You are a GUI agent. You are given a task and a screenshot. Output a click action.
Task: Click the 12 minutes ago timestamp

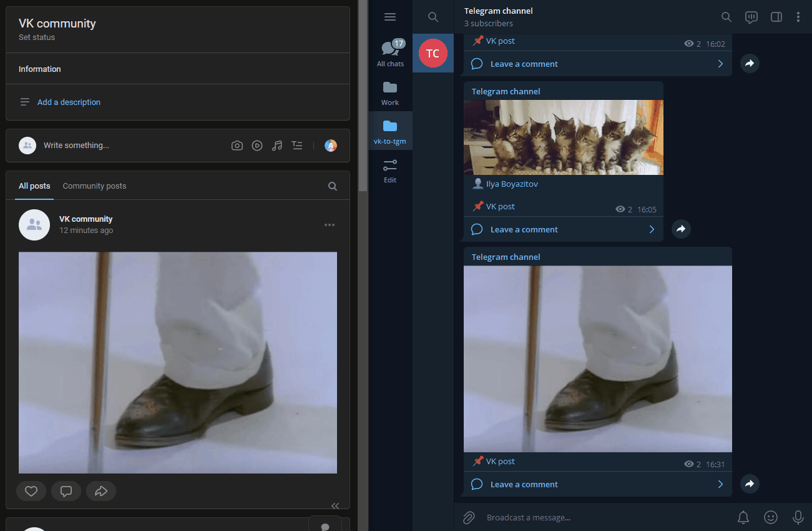click(86, 231)
